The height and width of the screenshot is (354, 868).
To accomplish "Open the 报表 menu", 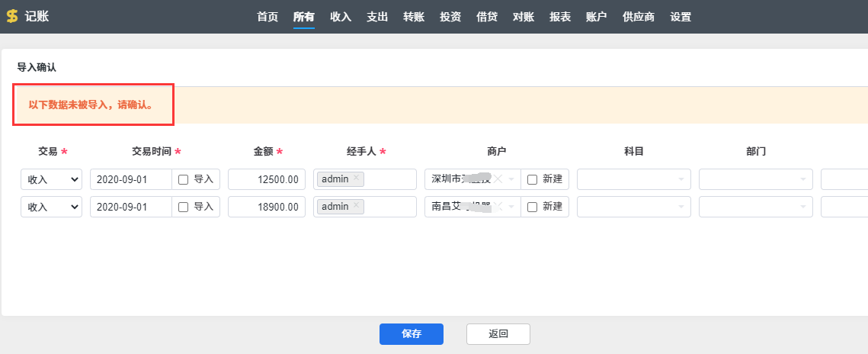I will (x=560, y=17).
